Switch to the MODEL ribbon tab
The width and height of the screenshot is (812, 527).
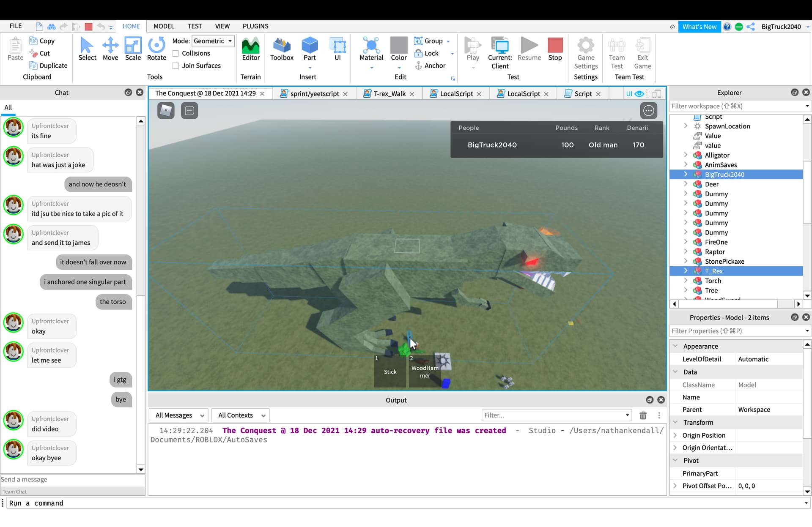pos(164,26)
